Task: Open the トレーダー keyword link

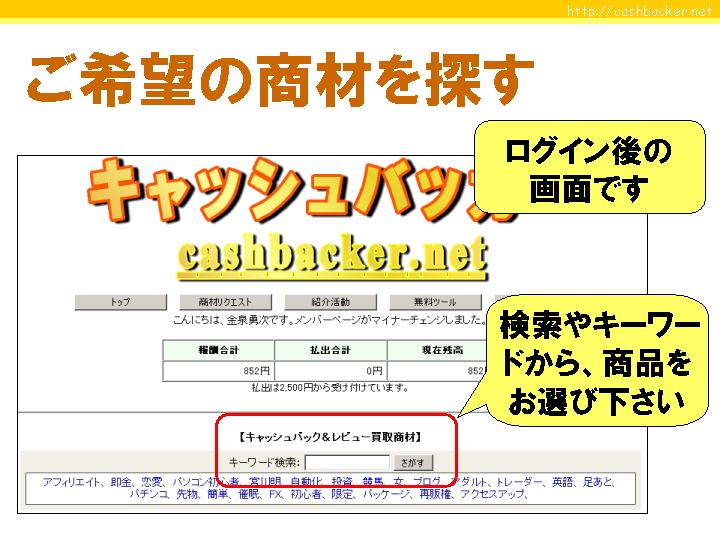Action: pos(519,482)
